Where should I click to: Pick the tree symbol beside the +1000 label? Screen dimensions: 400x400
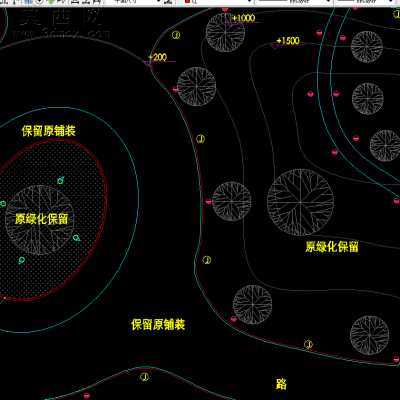[225, 32]
